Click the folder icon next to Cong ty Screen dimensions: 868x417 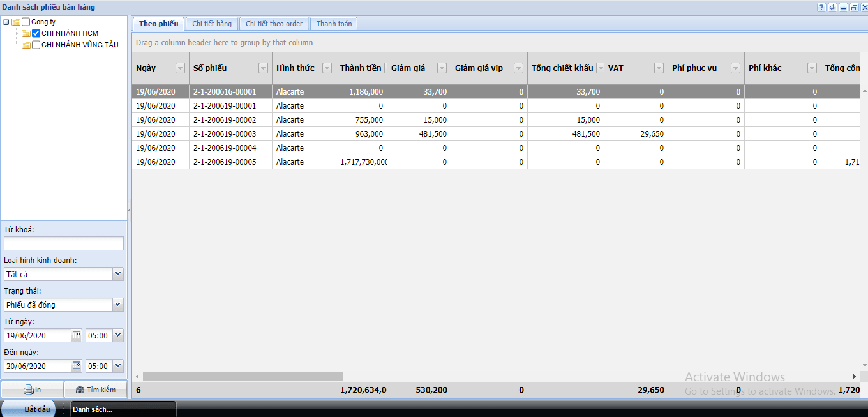(16, 22)
